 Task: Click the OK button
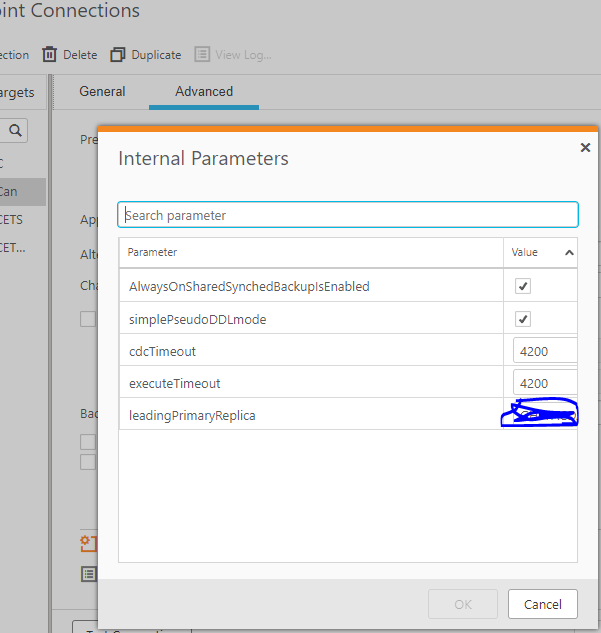click(x=463, y=604)
